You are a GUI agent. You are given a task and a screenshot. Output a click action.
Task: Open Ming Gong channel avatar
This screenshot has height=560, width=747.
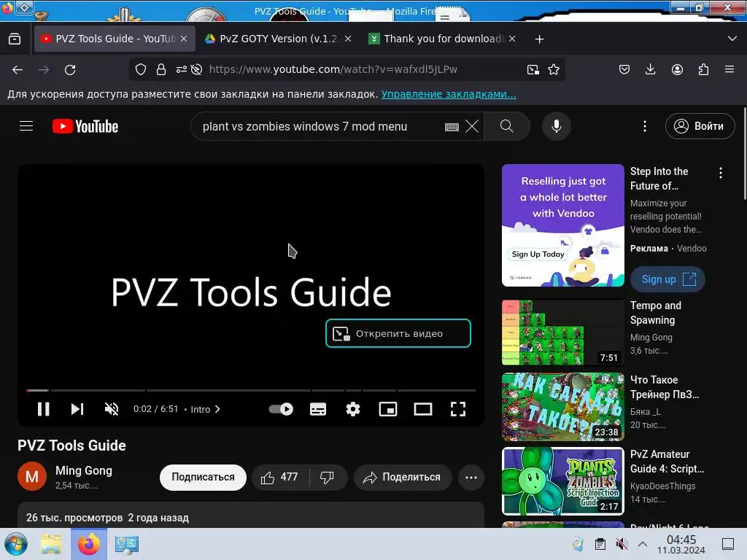tap(32, 476)
